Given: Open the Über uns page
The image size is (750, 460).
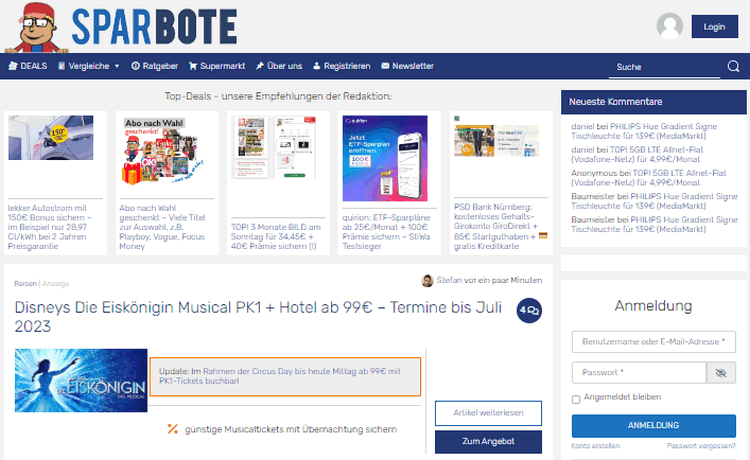Looking at the screenshot, I should coord(279,66).
